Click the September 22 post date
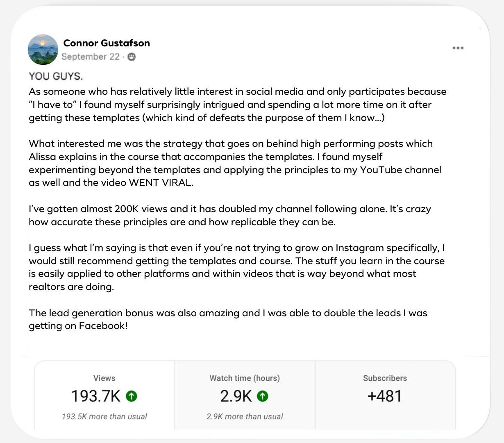 (x=91, y=57)
